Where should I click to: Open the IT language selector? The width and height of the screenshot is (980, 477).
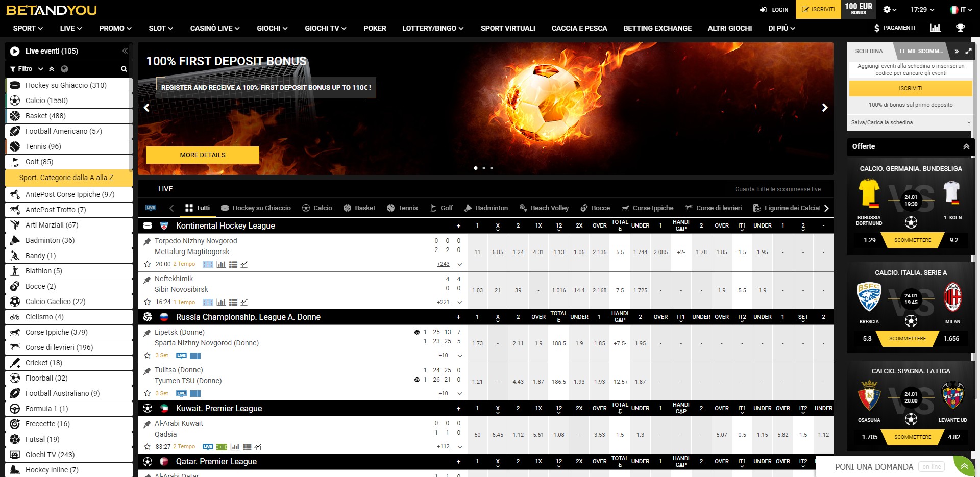click(x=961, y=10)
